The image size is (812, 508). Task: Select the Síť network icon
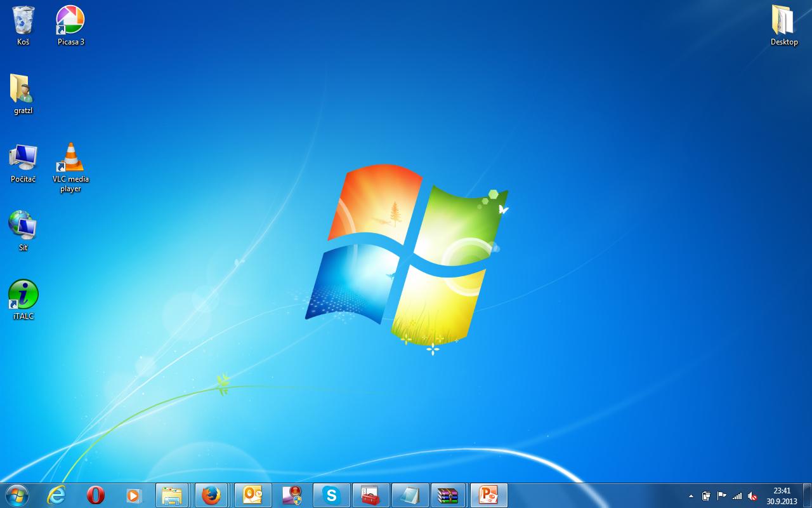pyautogui.click(x=23, y=231)
